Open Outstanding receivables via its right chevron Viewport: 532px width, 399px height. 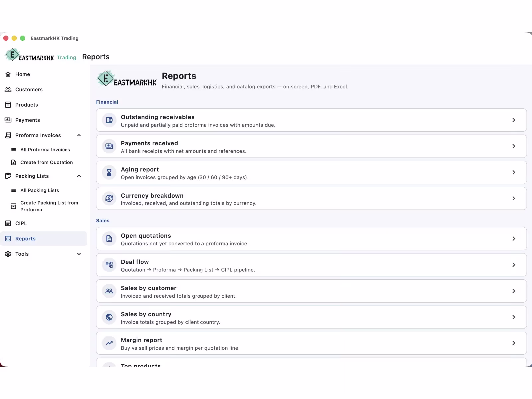[514, 120]
